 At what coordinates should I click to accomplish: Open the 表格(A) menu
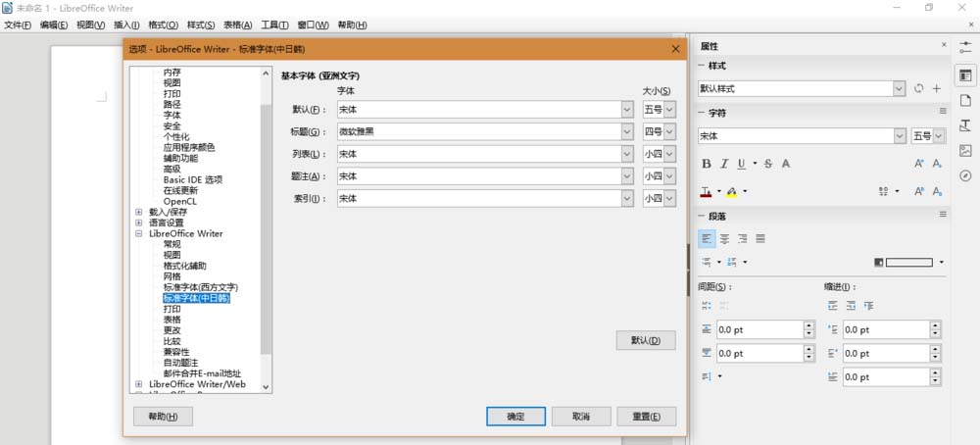[x=237, y=25]
